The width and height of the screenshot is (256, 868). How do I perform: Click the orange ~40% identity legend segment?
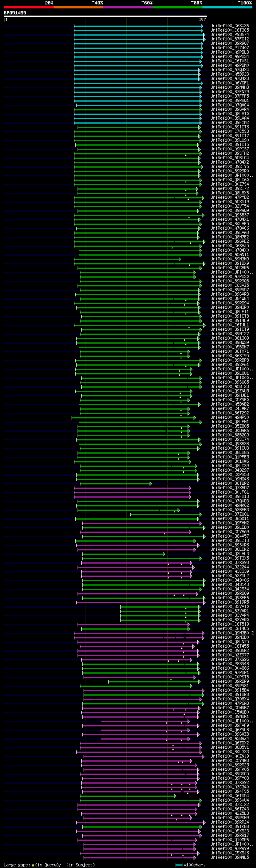tap(78, 7)
